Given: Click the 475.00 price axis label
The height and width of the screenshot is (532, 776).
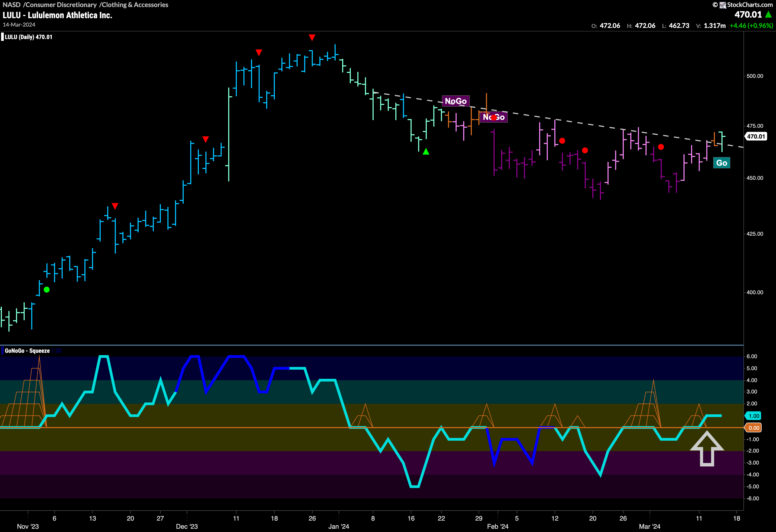Looking at the screenshot, I should [x=755, y=126].
